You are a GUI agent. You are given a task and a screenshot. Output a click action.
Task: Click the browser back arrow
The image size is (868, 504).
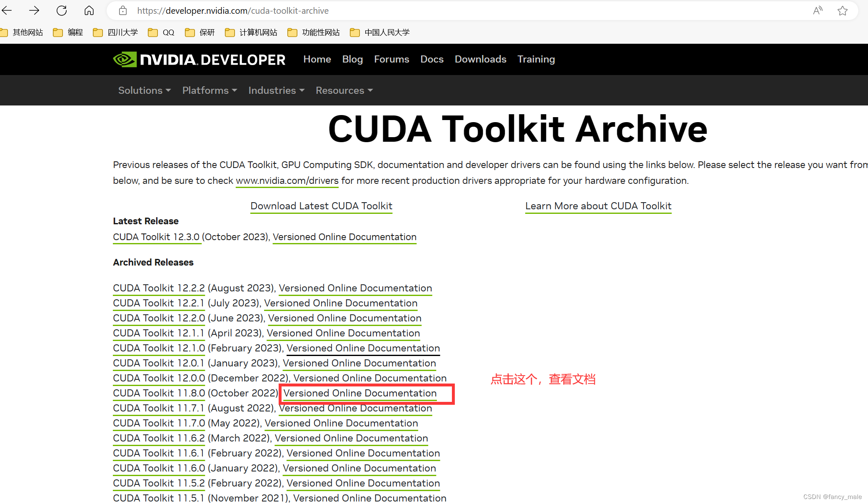click(7, 10)
